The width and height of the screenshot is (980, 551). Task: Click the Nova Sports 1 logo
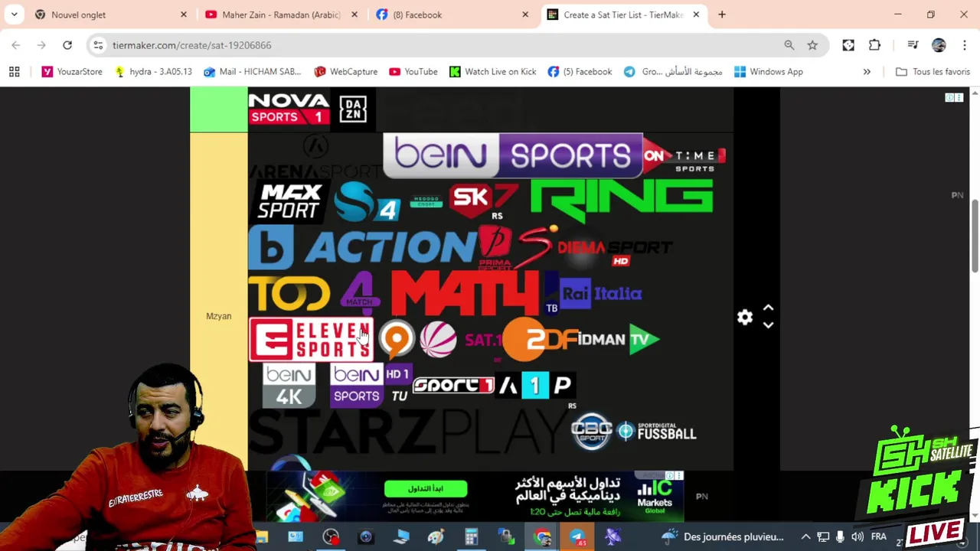(289, 109)
